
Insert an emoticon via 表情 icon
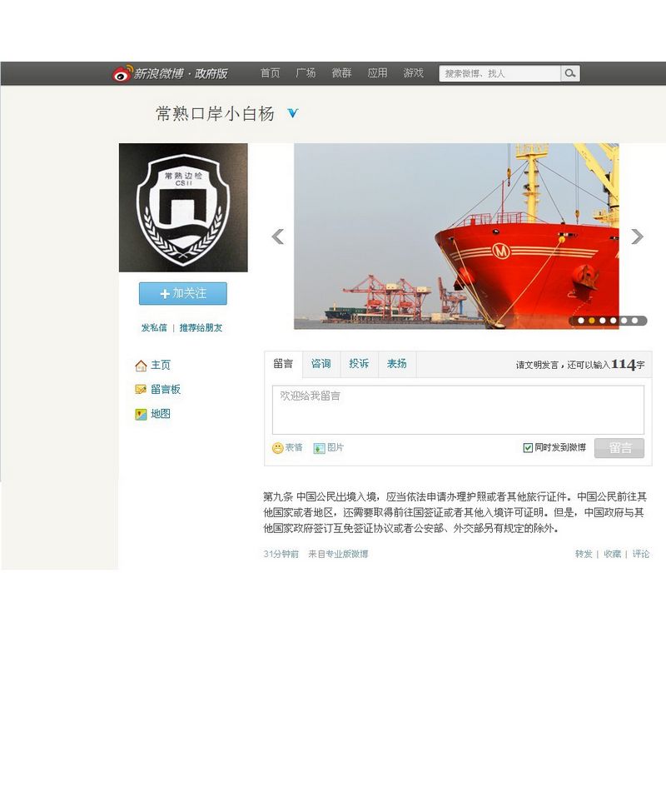278,448
